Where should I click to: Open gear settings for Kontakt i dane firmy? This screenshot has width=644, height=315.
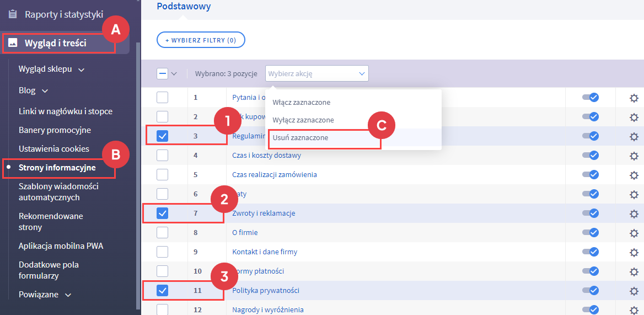(634, 252)
